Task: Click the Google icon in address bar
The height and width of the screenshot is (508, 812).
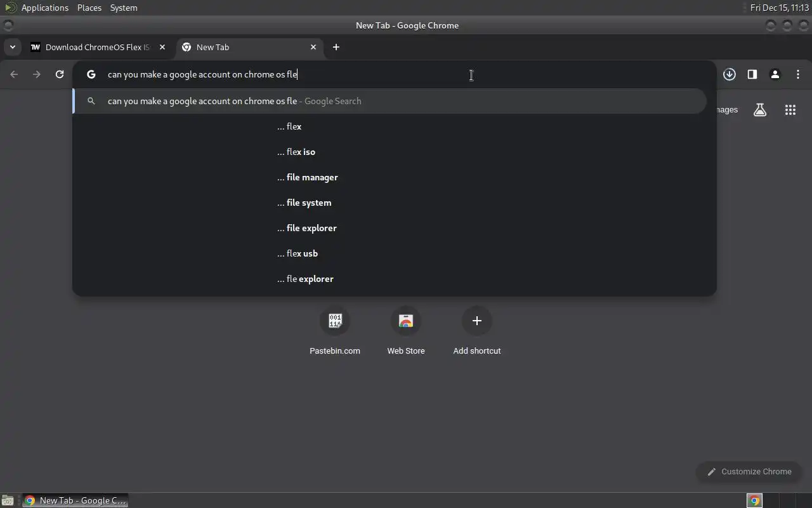Action: pyautogui.click(x=91, y=74)
